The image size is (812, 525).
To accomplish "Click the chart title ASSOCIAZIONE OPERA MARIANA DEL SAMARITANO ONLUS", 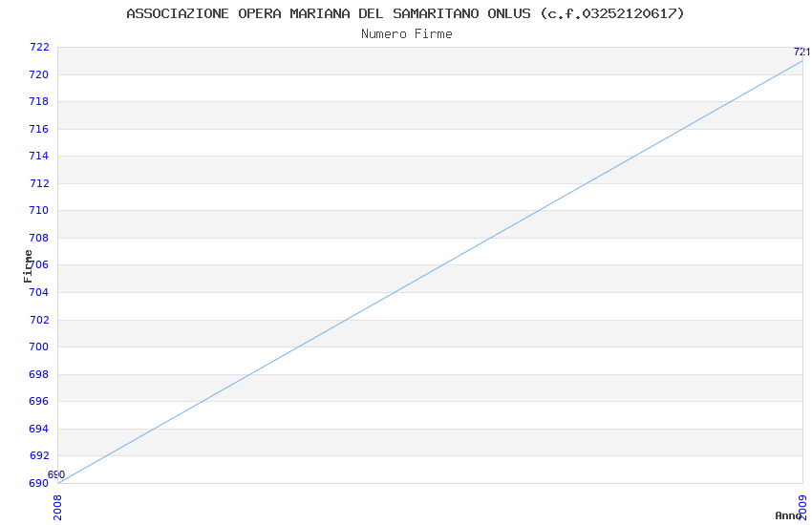I will point(405,13).
